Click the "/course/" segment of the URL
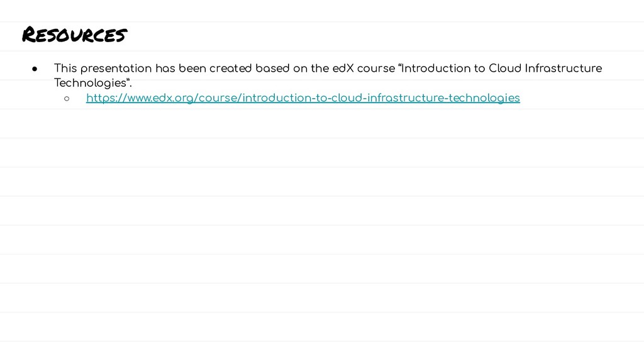This screenshot has height=362, width=644. point(218,98)
